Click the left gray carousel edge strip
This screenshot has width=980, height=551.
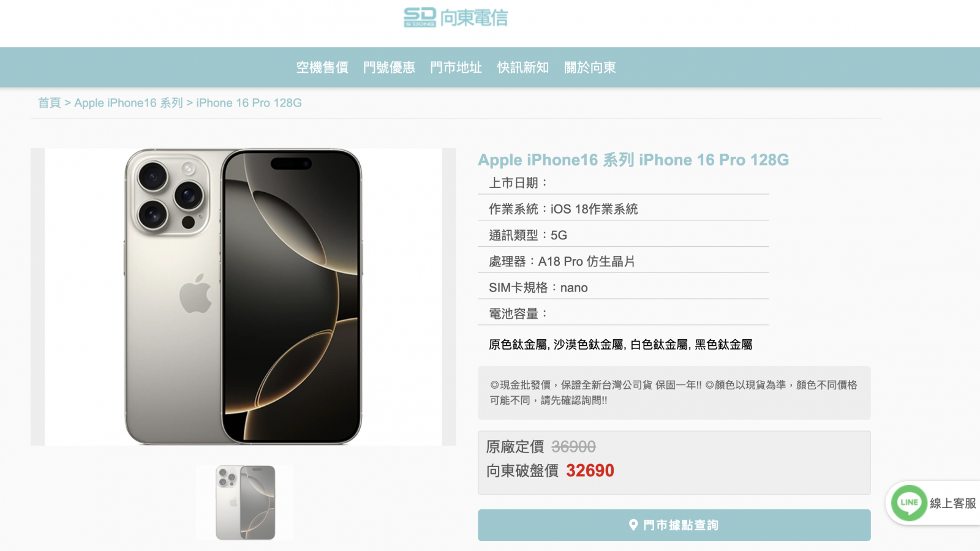37,296
